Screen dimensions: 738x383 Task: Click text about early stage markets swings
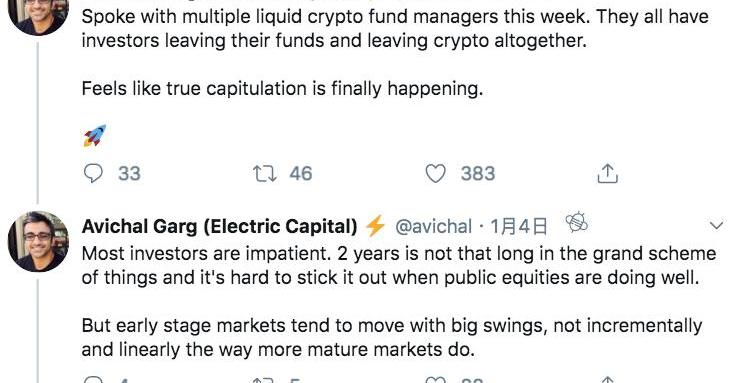point(392,338)
